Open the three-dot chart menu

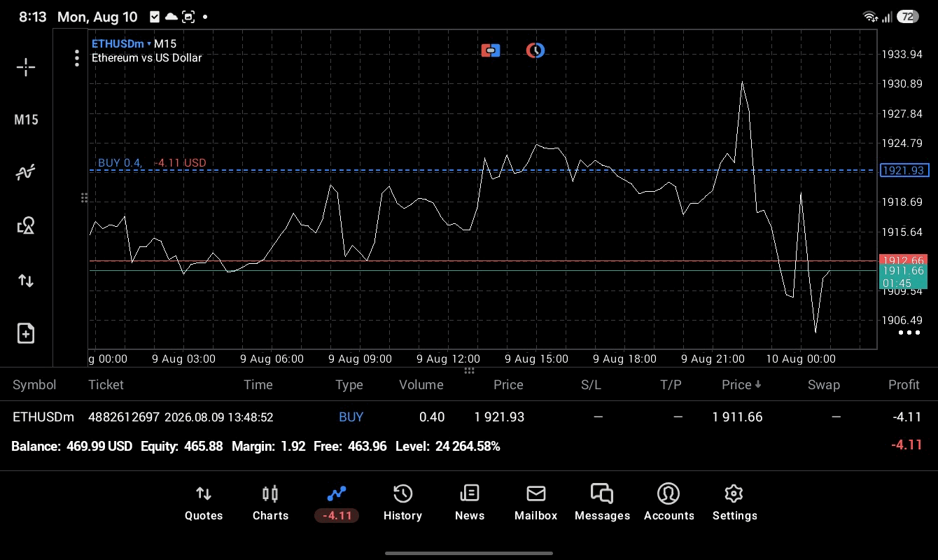tap(77, 58)
